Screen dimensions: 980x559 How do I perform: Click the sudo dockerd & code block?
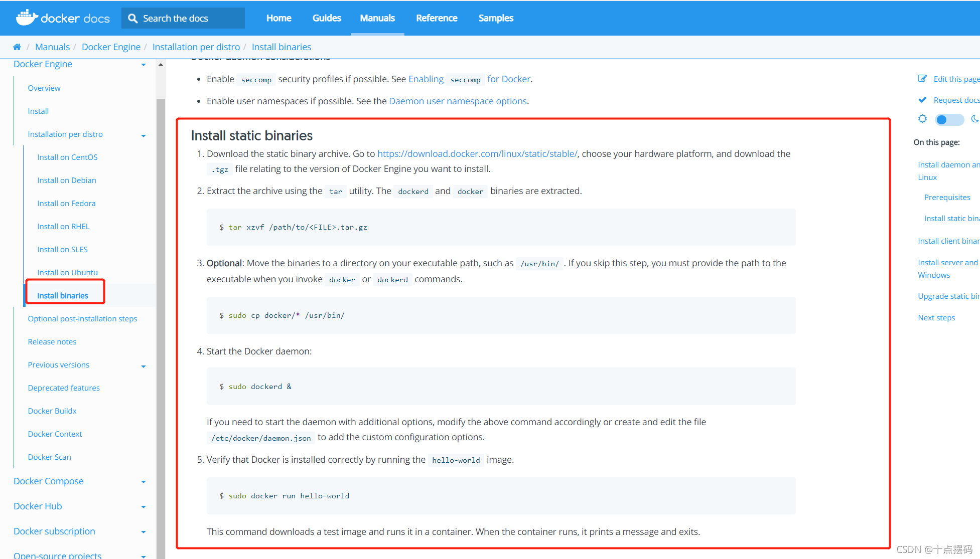coord(501,386)
